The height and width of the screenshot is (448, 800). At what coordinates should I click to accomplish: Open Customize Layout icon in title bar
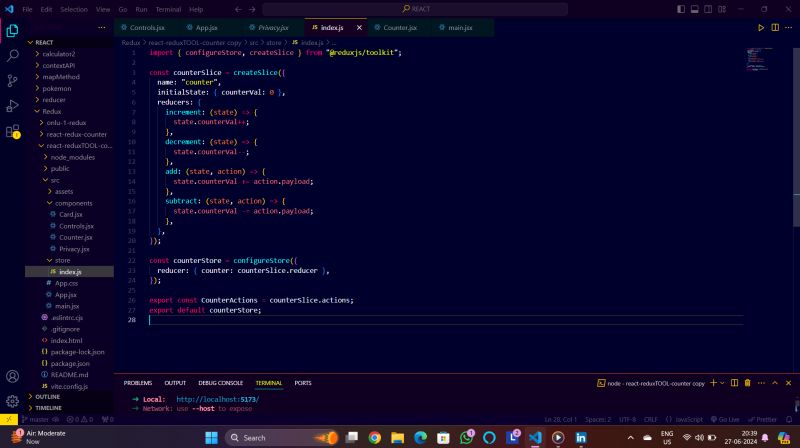click(x=722, y=9)
